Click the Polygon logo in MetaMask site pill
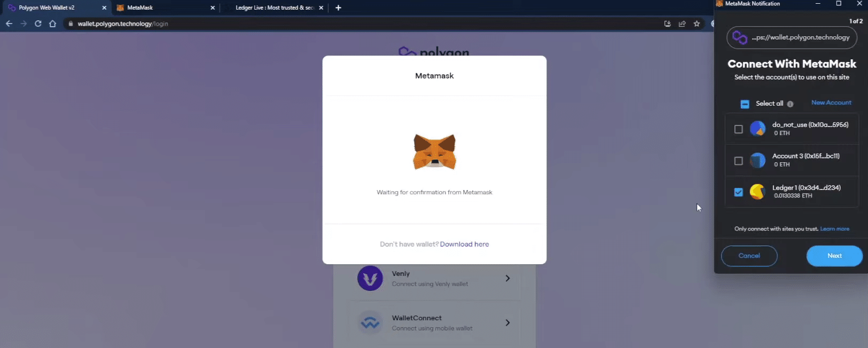The height and width of the screenshot is (348, 868). [740, 37]
